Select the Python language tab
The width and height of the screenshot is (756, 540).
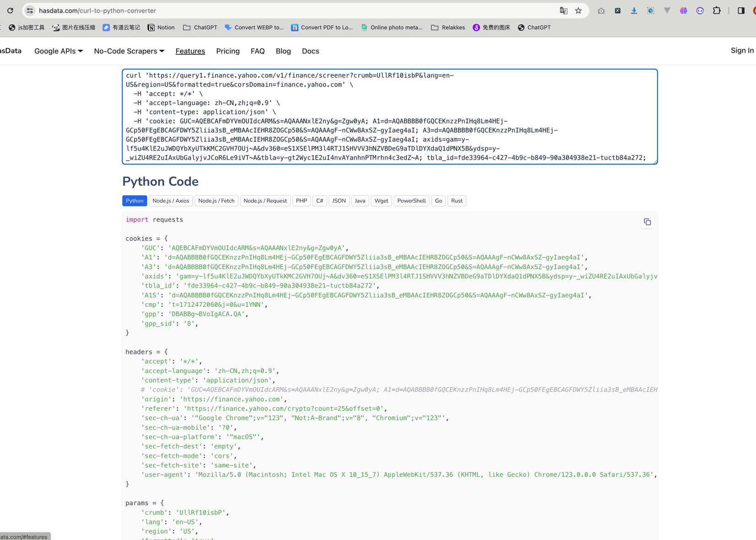pyautogui.click(x=135, y=201)
